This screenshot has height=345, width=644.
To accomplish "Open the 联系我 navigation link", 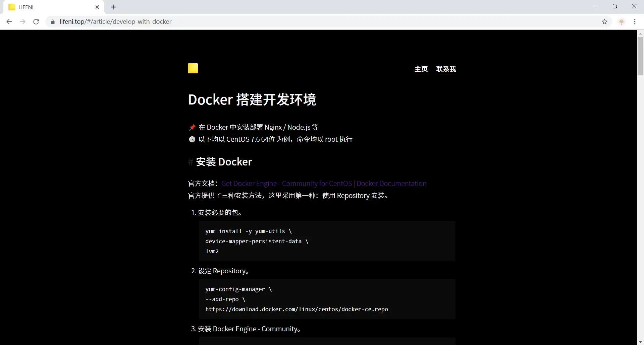I will (446, 69).
